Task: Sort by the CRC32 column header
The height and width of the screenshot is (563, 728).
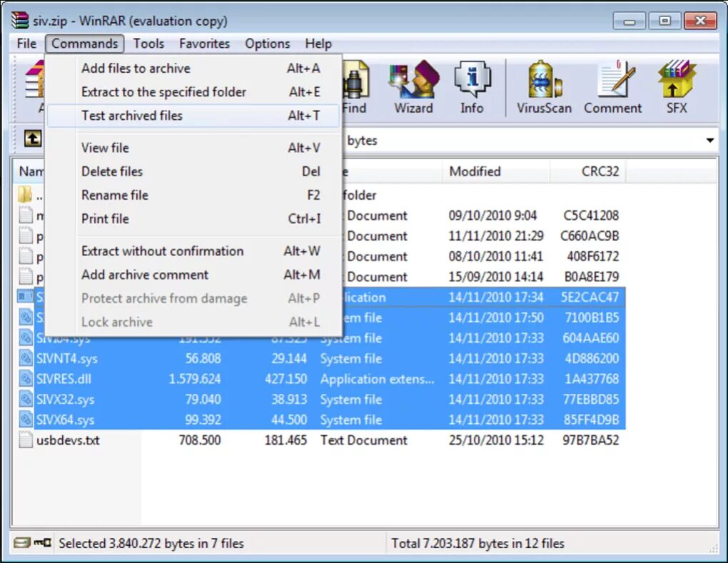Action: tap(588, 172)
